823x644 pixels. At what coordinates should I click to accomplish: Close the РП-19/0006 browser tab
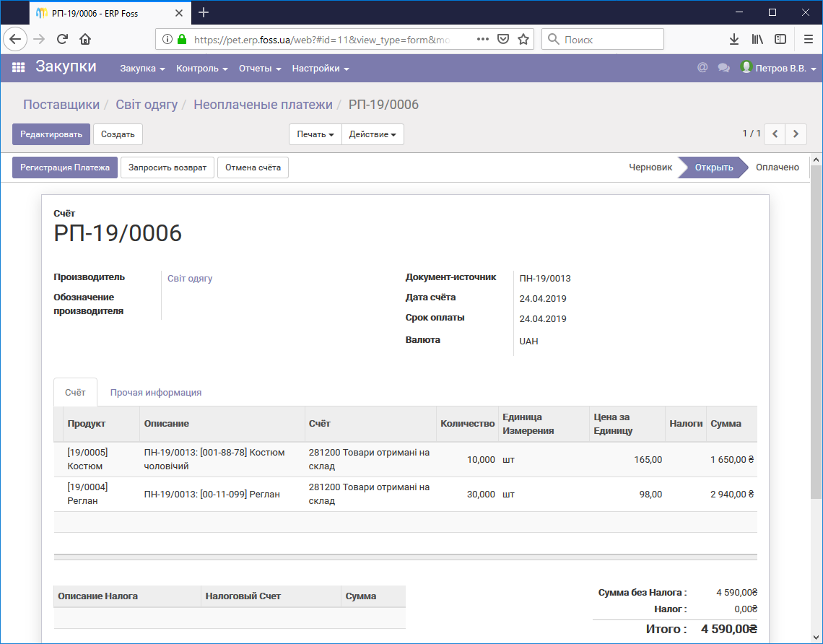coord(179,13)
